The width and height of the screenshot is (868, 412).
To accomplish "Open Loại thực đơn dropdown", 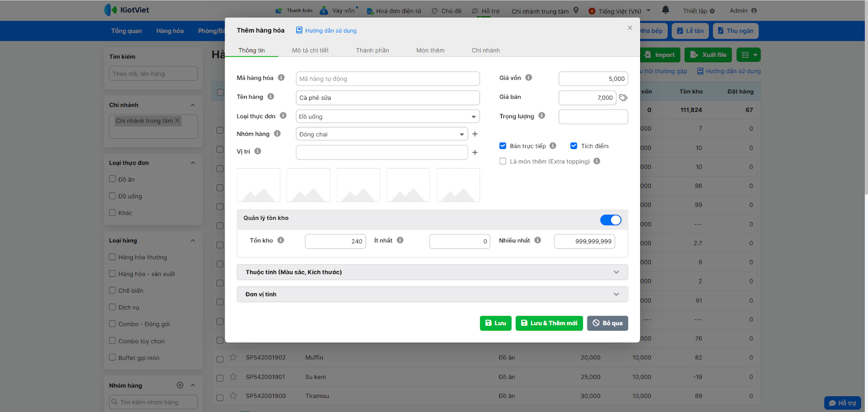I will click(387, 117).
